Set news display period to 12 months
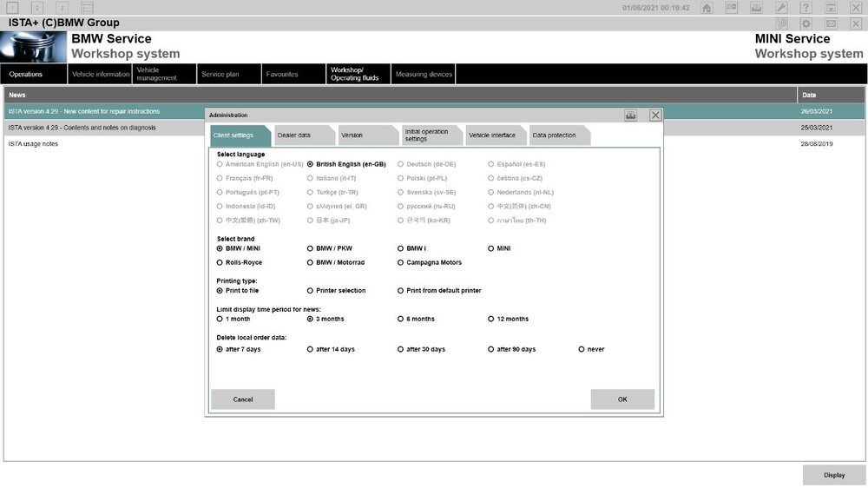 pos(491,319)
